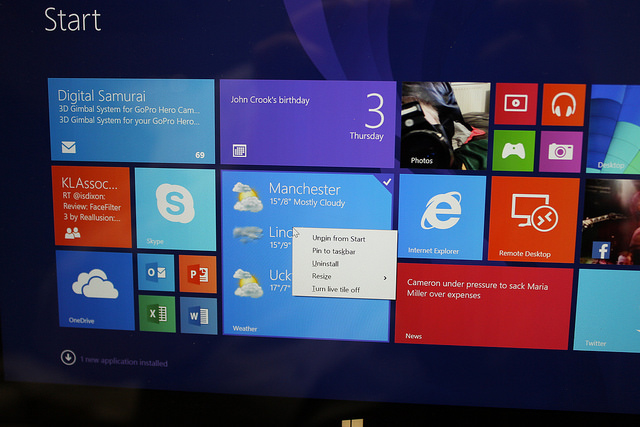Click Manchester forecast in Weather tile
The width and height of the screenshot is (640, 427).
[x=307, y=194]
